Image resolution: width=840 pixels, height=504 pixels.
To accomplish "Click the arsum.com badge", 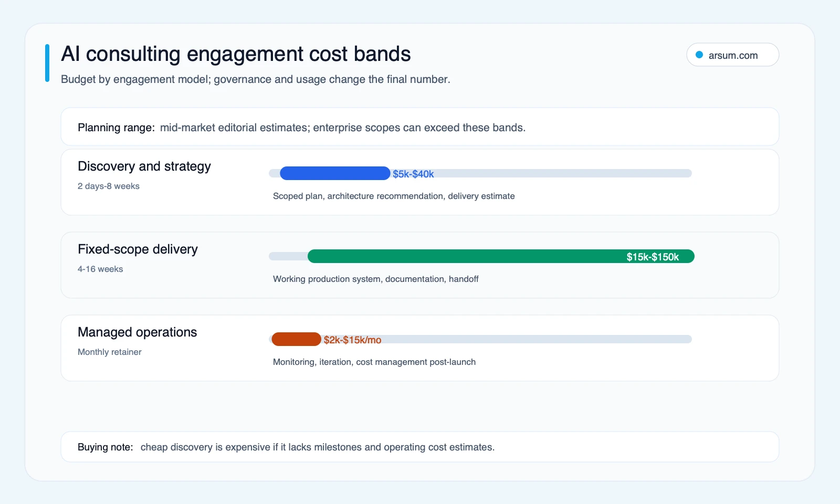I will [x=732, y=55].
